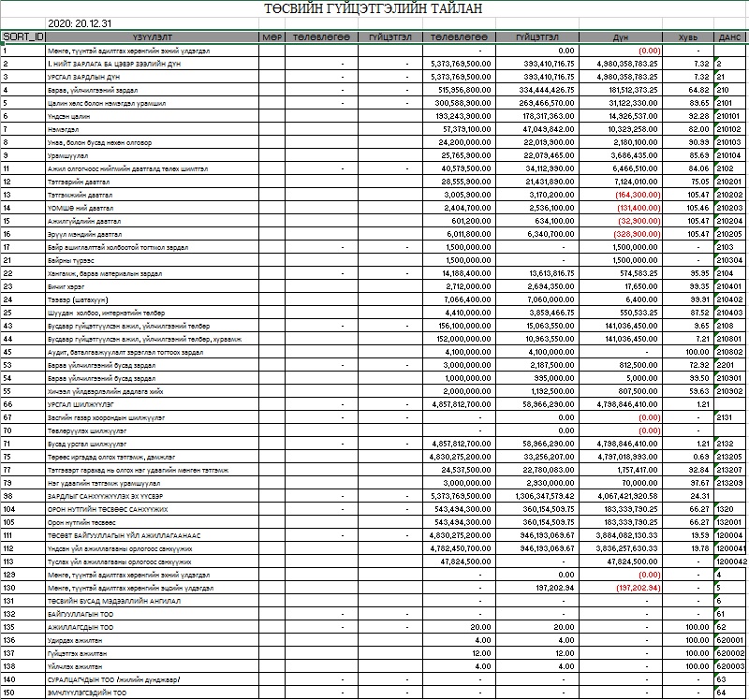The image size is (749, 700).
Task: Click the Хувь column header
Action: coord(688,36)
